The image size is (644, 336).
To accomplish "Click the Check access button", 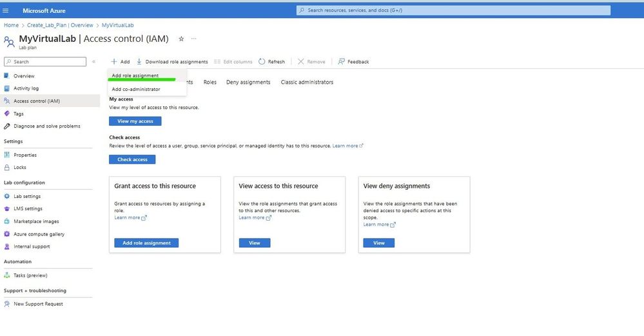I will (132, 159).
